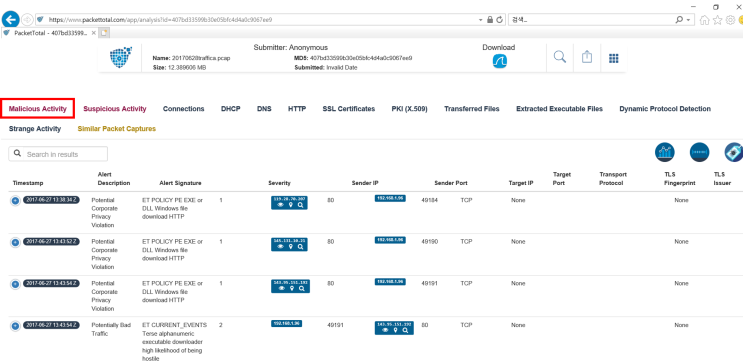Click the browser search box field
Screen dimensions: 743x363
tap(591, 20)
